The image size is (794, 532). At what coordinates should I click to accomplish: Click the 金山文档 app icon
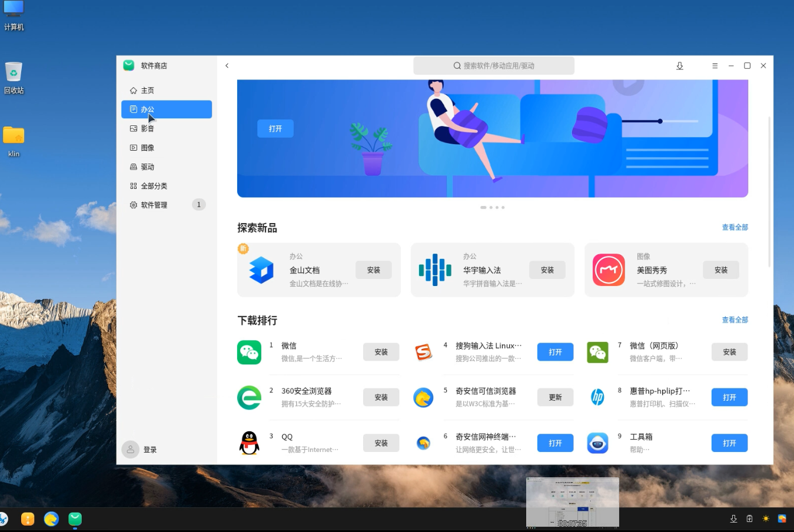261,270
